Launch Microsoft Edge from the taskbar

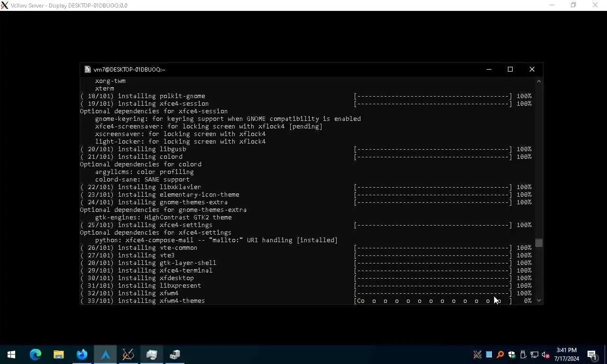36,355
